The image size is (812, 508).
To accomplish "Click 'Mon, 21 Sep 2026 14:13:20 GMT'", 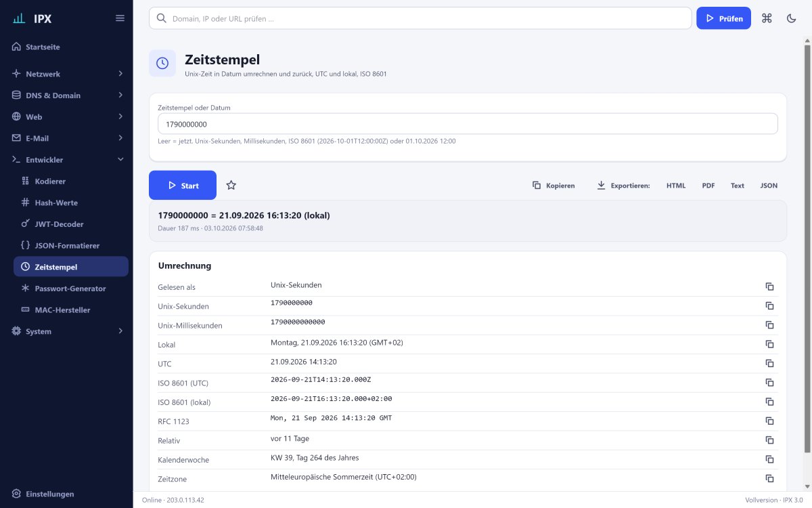I will 331,418.
